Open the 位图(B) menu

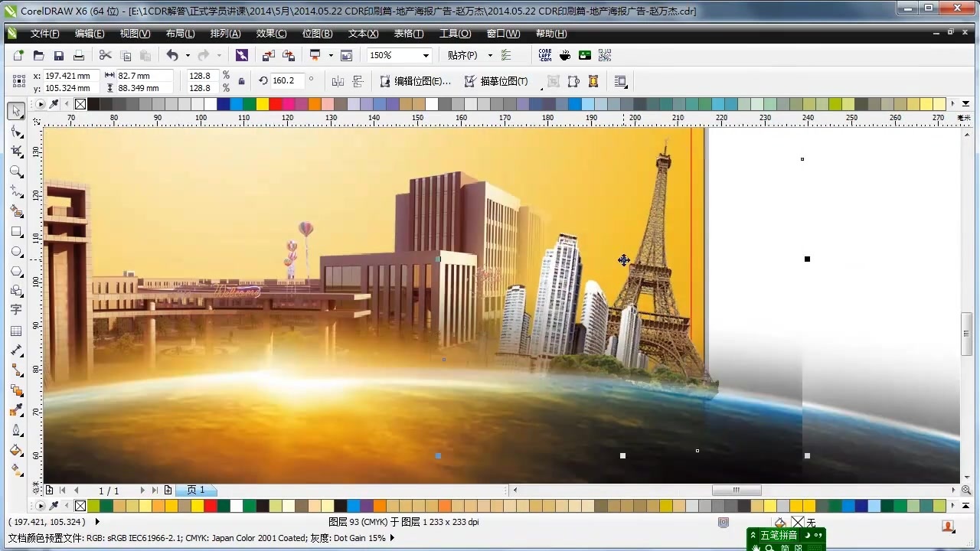317,34
